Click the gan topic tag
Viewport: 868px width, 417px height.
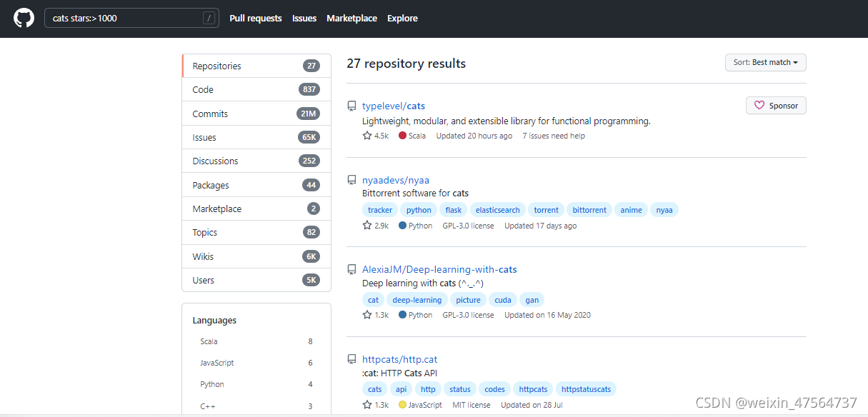[x=532, y=300]
